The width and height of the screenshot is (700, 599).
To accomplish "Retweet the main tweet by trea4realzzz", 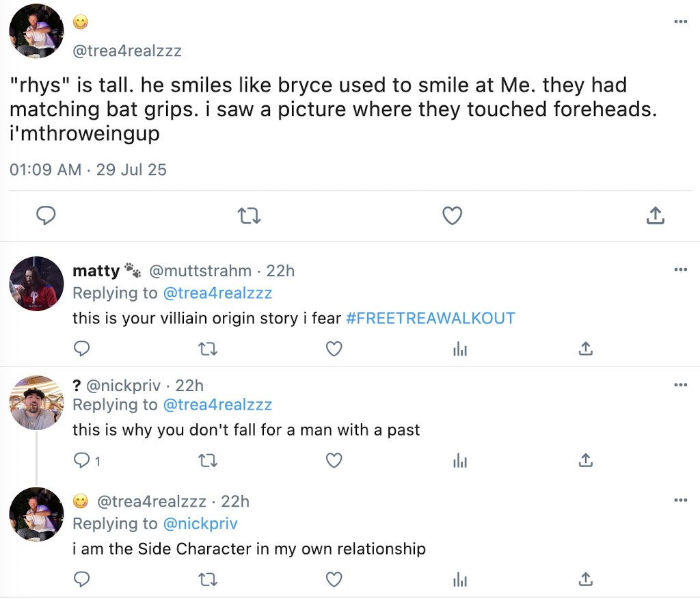I will pos(247,216).
